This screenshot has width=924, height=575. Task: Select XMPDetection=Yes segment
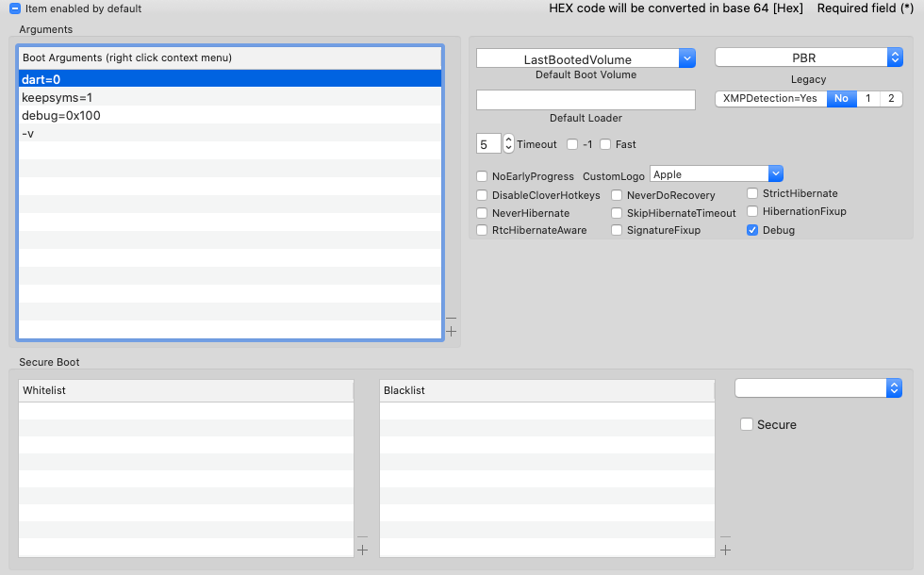[770, 99]
